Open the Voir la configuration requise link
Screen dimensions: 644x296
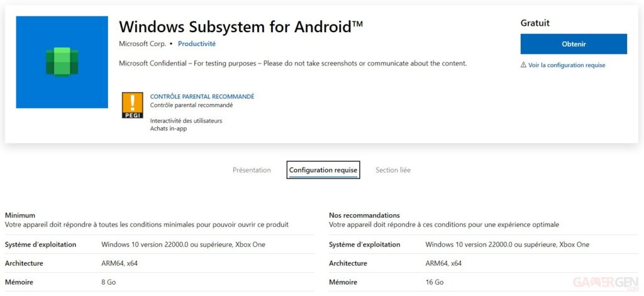(x=567, y=65)
